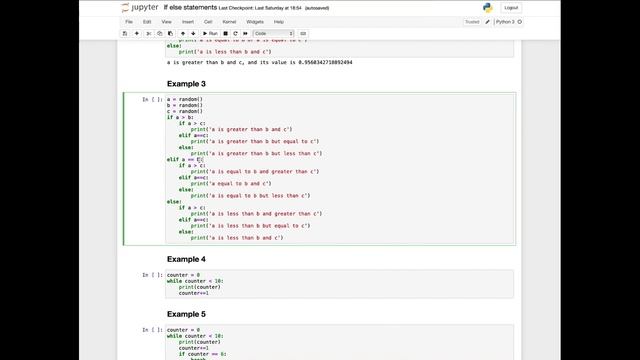Open the Insert menu

pyautogui.click(x=188, y=22)
